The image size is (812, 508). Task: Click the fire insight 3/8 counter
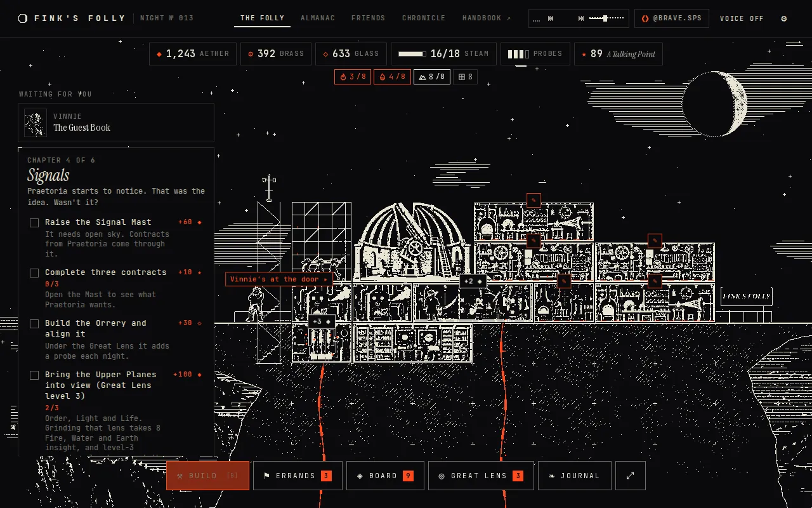tap(353, 77)
